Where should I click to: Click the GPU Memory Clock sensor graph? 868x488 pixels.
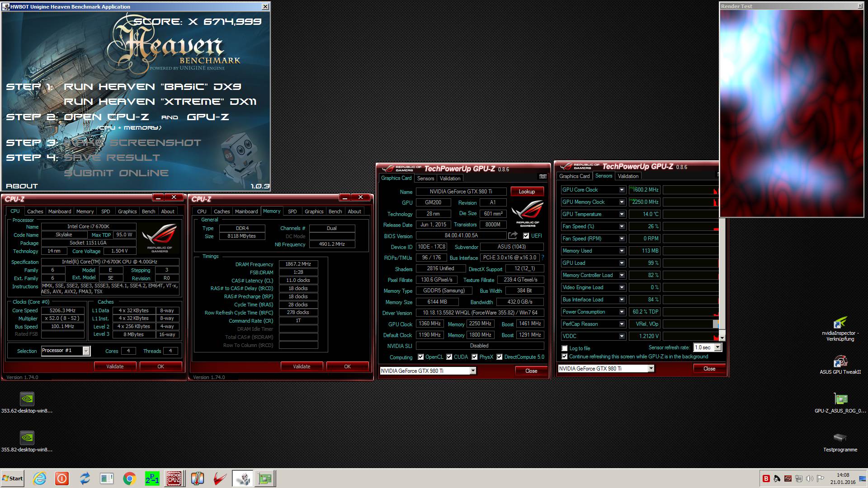[x=690, y=202]
